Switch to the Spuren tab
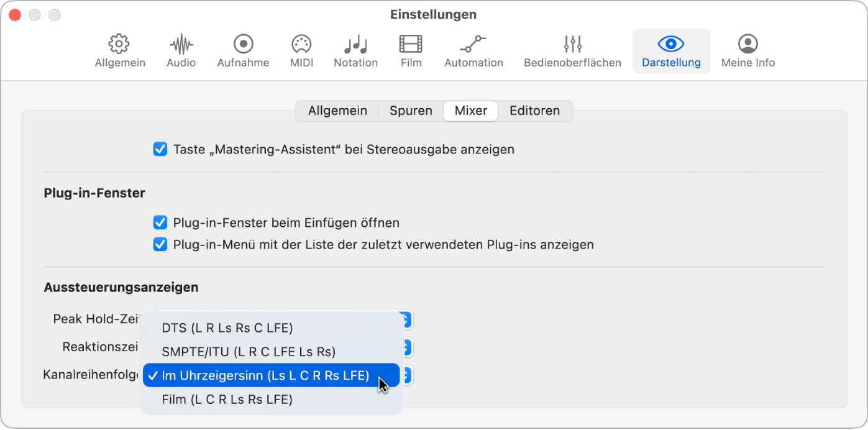The image size is (868, 430). [410, 110]
